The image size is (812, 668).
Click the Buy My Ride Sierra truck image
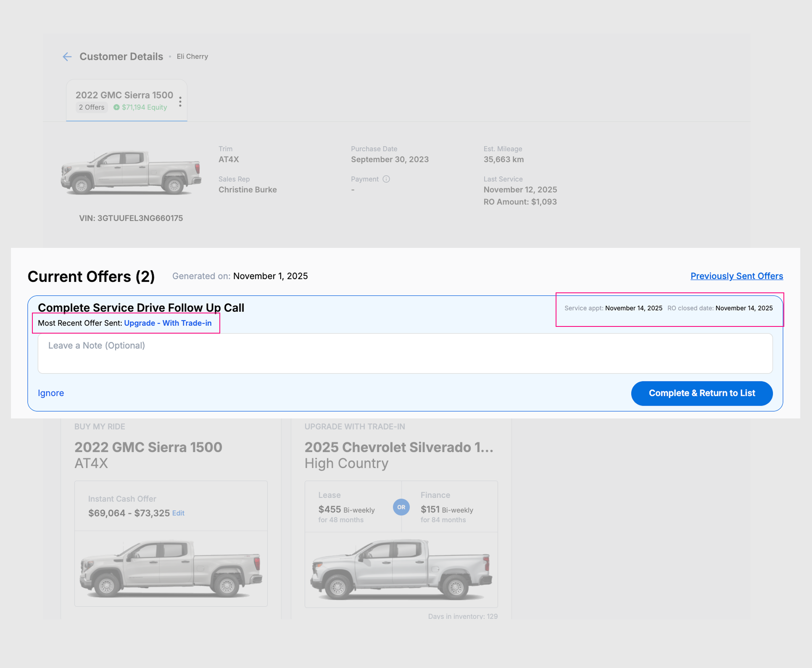click(171, 568)
